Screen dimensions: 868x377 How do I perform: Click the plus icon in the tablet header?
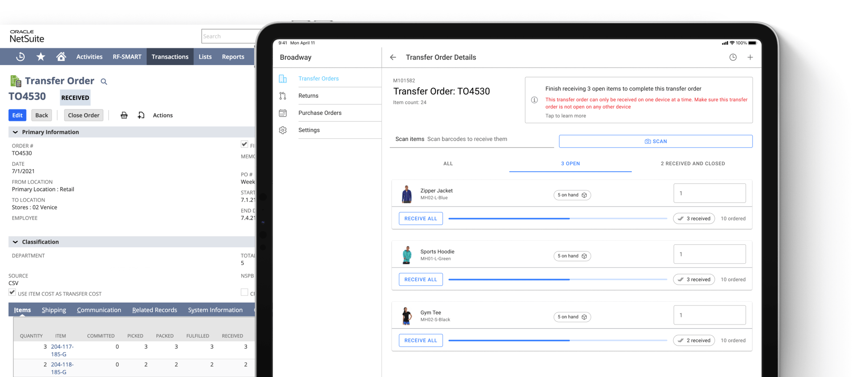click(750, 57)
